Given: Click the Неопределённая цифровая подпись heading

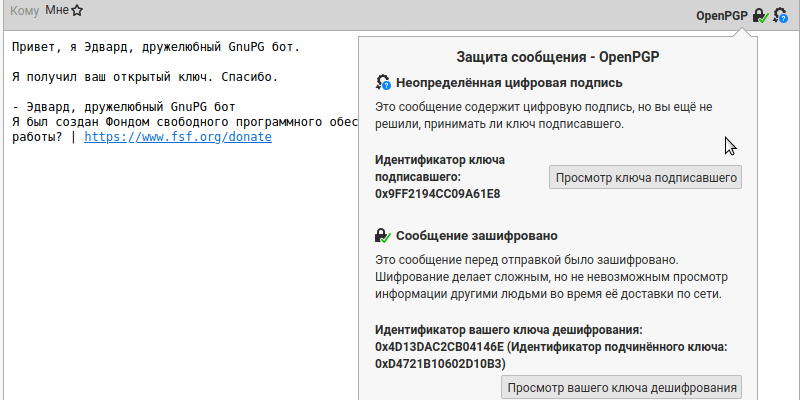Looking at the screenshot, I should (x=510, y=83).
